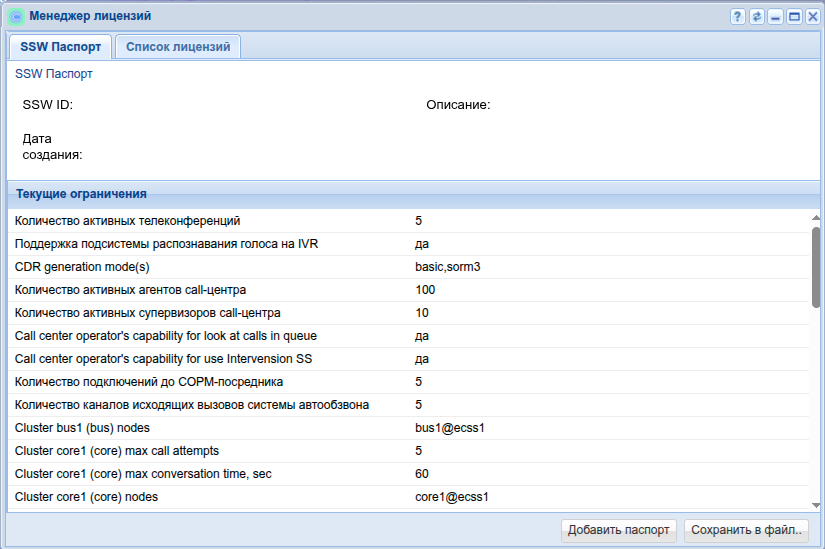This screenshot has width=825, height=549.
Task: Click the scrollbar down arrow
Action: [x=816, y=503]
